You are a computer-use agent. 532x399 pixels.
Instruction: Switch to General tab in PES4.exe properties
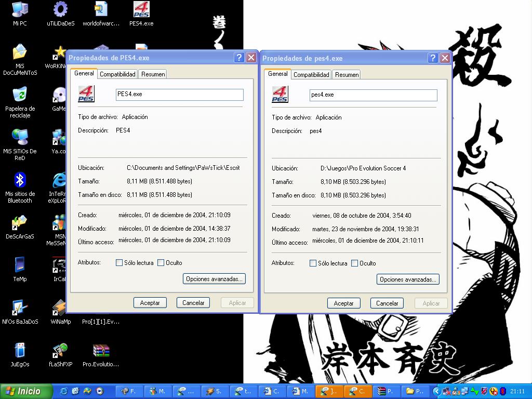coord(84,73)
